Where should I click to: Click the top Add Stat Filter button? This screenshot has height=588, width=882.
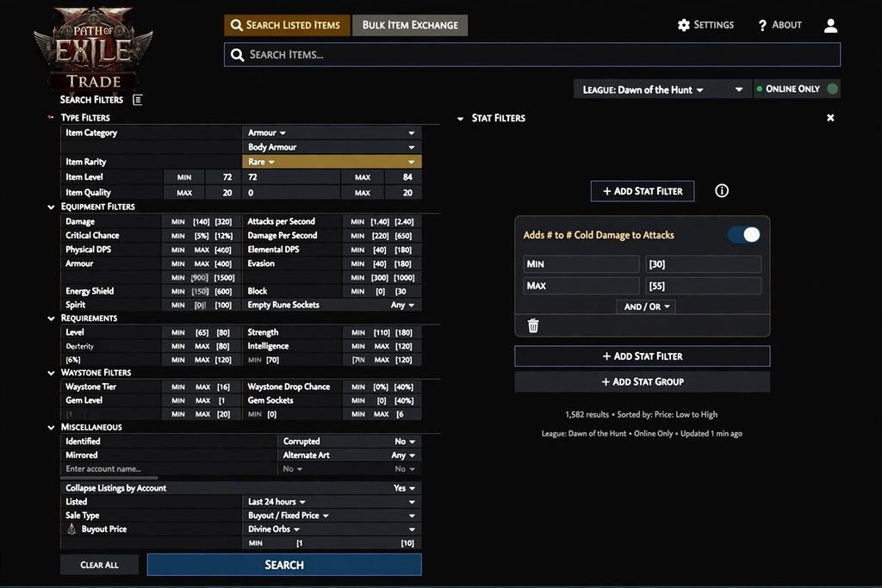click(x=643, y=191)
